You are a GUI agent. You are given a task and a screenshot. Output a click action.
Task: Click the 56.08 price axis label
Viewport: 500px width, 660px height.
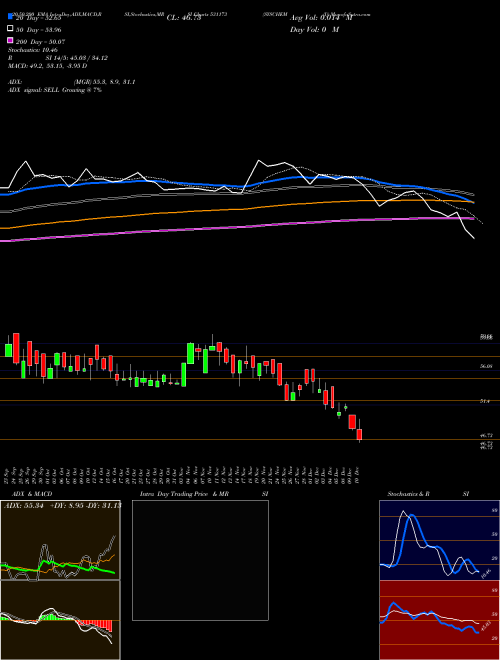tap(486, 367)
